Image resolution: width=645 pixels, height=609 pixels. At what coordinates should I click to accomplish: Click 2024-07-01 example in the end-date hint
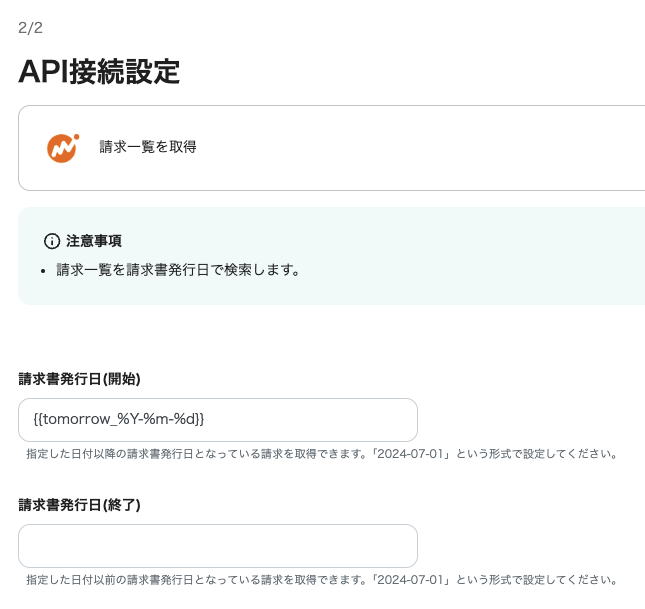[410, 580]
